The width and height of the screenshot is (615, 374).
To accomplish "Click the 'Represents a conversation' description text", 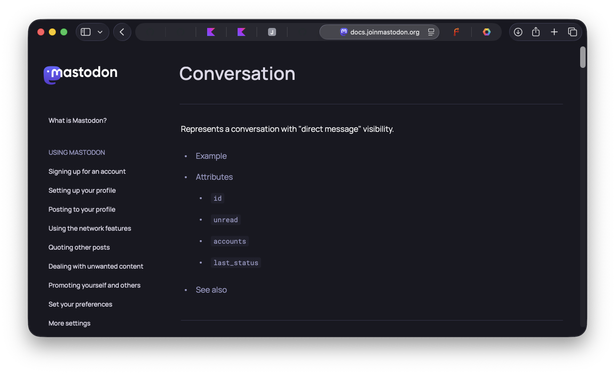I will [x=287, y=129].
